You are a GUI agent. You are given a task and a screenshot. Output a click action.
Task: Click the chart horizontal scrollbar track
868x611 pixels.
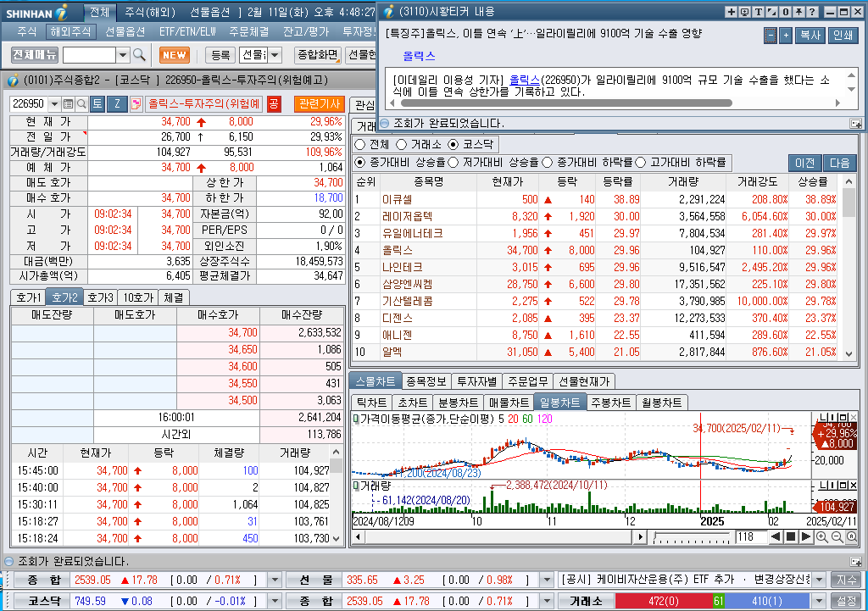click(x=498, y=536)
